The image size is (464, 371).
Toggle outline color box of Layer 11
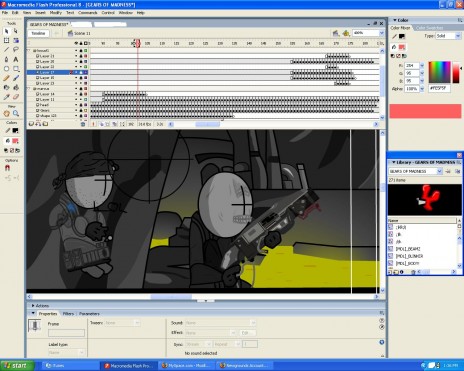86,99
